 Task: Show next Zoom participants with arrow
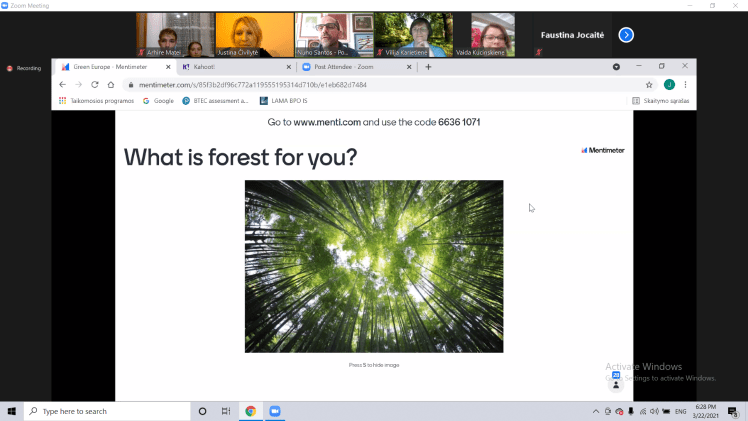coord(626,35)
